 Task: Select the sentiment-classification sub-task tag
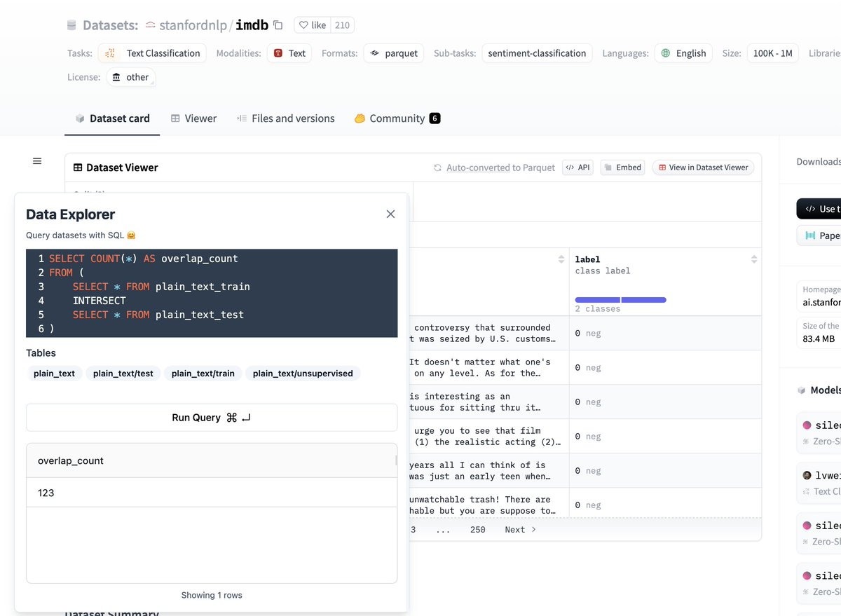[x=537, y=53]
